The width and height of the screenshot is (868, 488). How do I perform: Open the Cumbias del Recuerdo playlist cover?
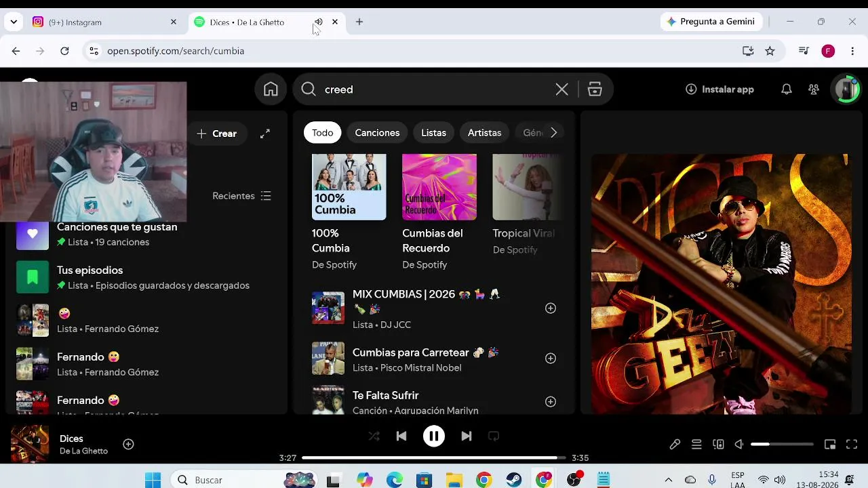click(x=439, y=187)
